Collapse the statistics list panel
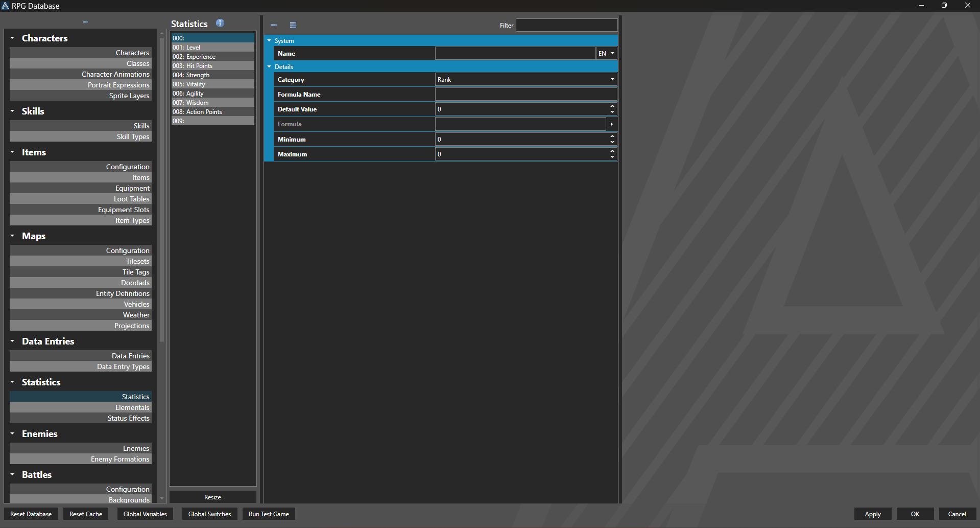Viewport: 980px width, 528px height. (x=273, y=25)
